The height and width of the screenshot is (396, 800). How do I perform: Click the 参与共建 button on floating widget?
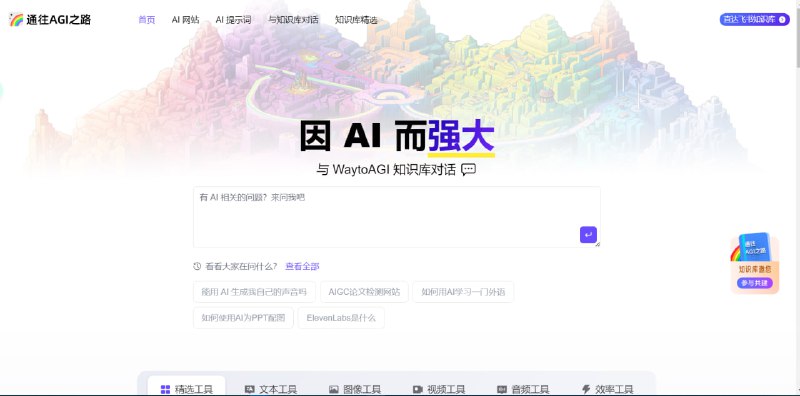click(755, 283)
